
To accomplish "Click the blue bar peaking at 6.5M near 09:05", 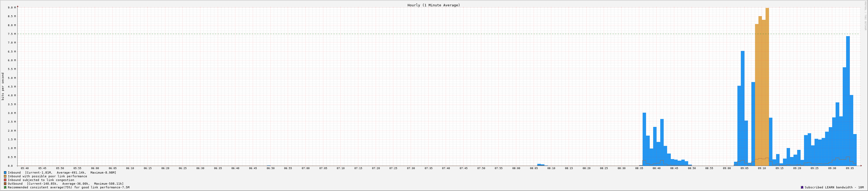I will 743,108.
